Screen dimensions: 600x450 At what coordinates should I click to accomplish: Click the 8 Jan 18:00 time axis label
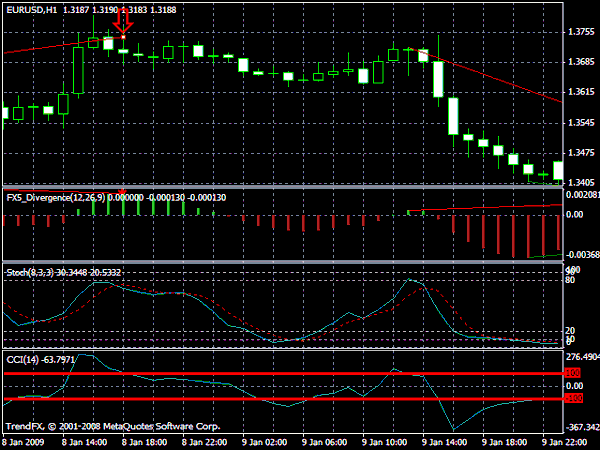point(144,442)
